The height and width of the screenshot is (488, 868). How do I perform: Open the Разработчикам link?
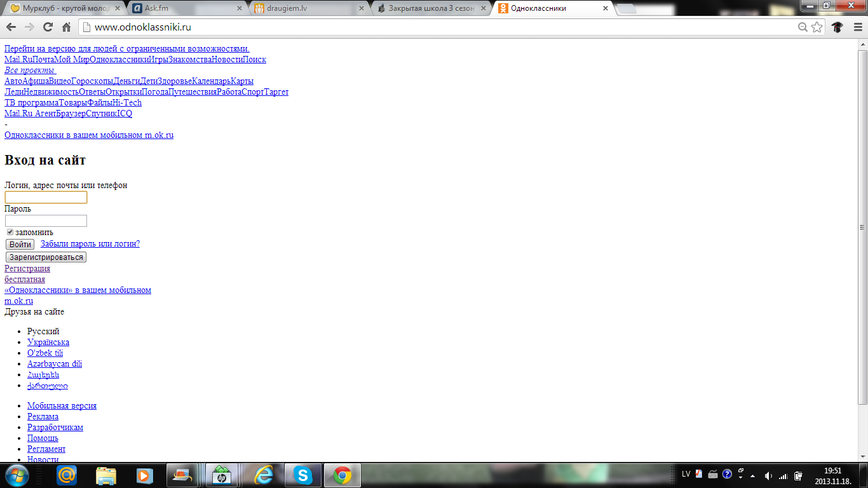[55, 428]
